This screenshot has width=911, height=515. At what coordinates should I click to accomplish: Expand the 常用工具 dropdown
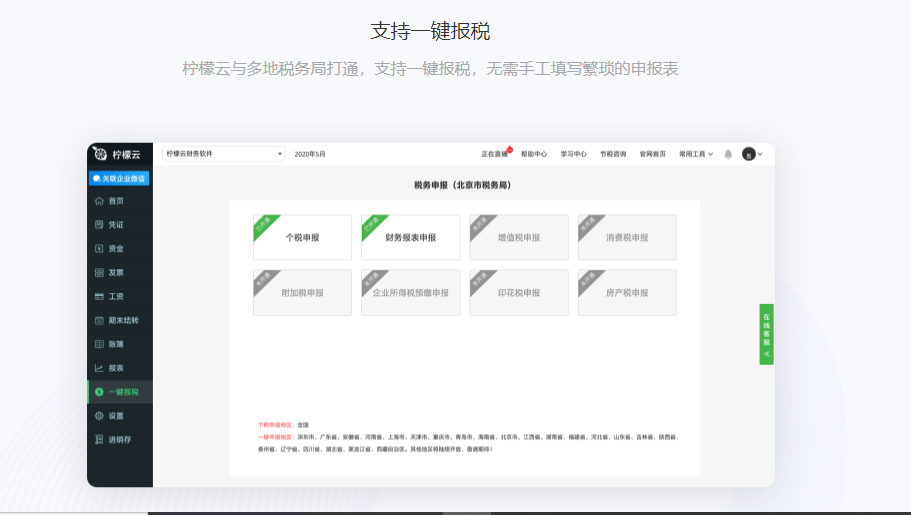click(696, 154)
